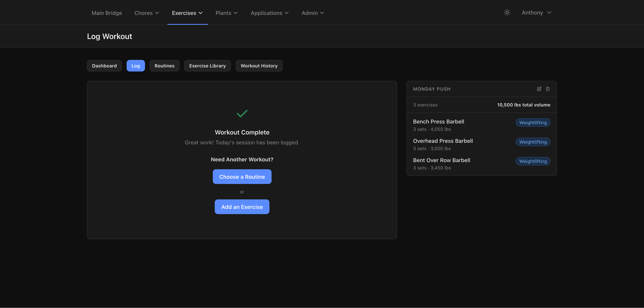Viewport: 644px width, 308px height.
Task: Switch to the Dashboard tab
Action: point(104,66)
